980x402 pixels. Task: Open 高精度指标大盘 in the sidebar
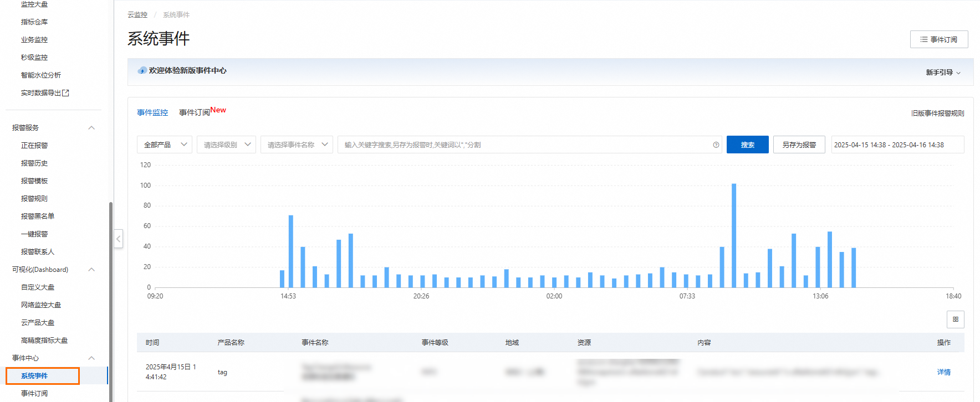coord(44,341)
